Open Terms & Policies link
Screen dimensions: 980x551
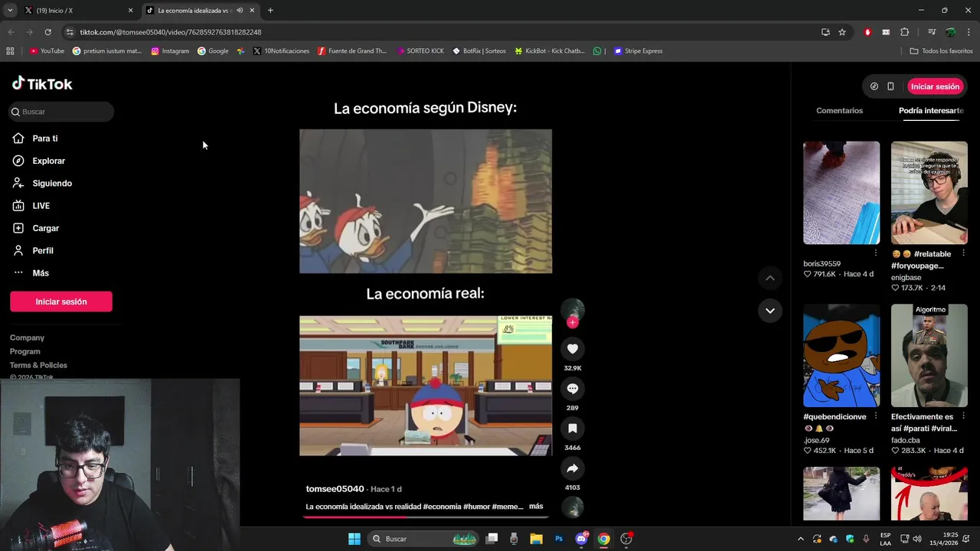[x=38, y=365]
